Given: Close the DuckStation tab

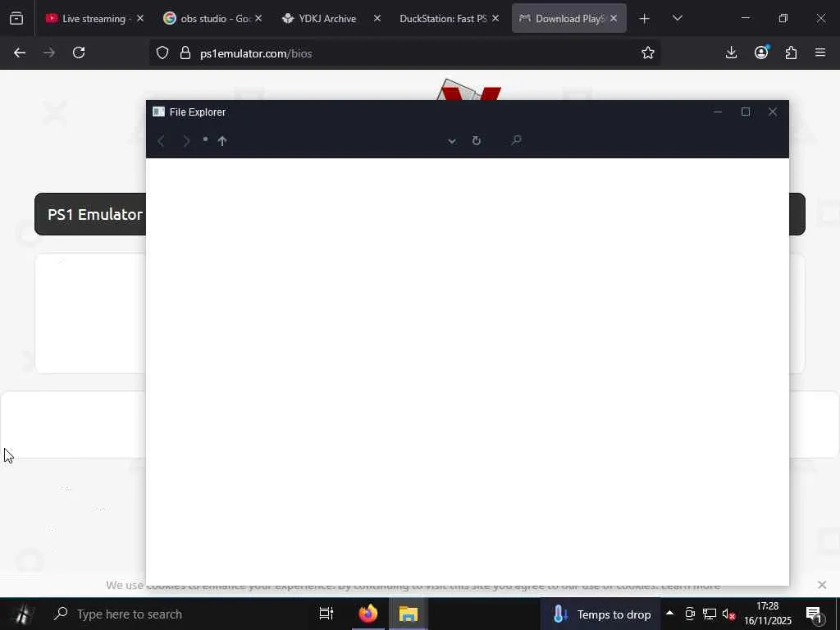Looking at the screenshot, I should 495,19.
